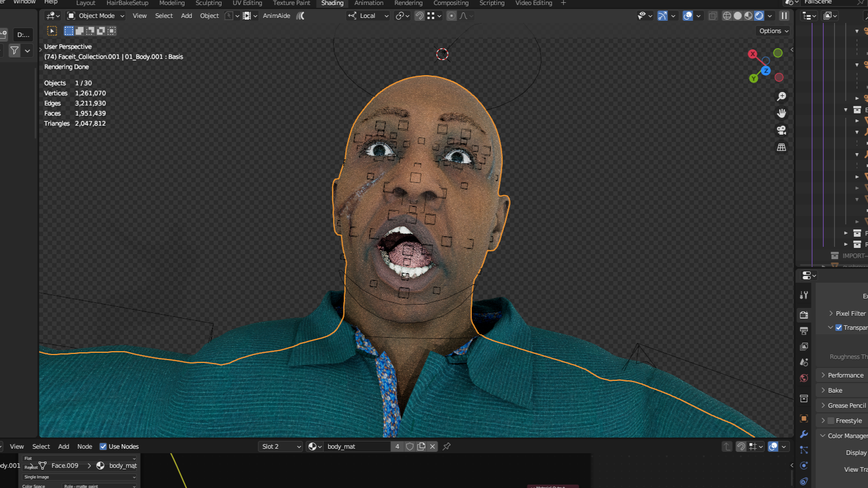Screen dimensions: 868x488
Task: Switch to the UV Editing workspace tab
Action: click(247, 3)
